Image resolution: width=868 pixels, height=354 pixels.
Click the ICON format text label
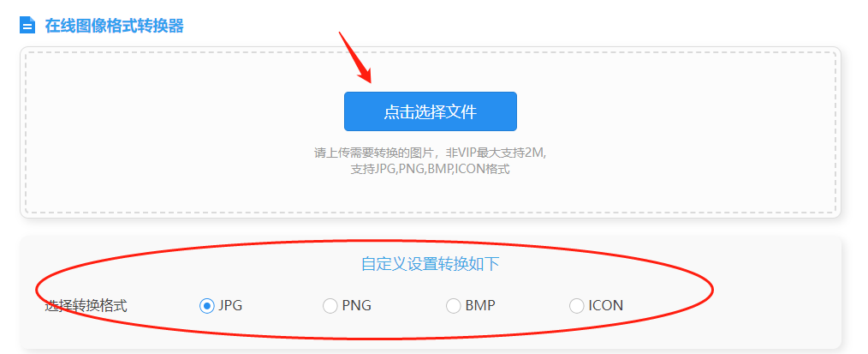click(x=605, y=305)
